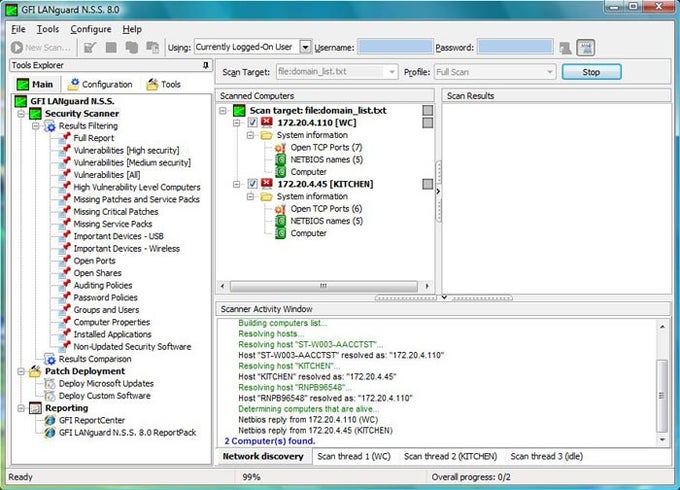Click the Patch Deployment folder icon
This screenshot has width=680, height=490.
tap(35, 371)
